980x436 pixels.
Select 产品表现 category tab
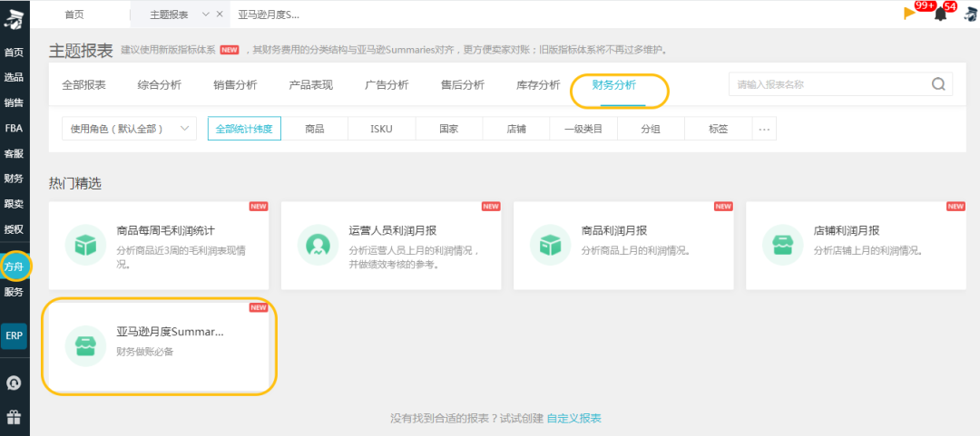(x=311, y=85)
